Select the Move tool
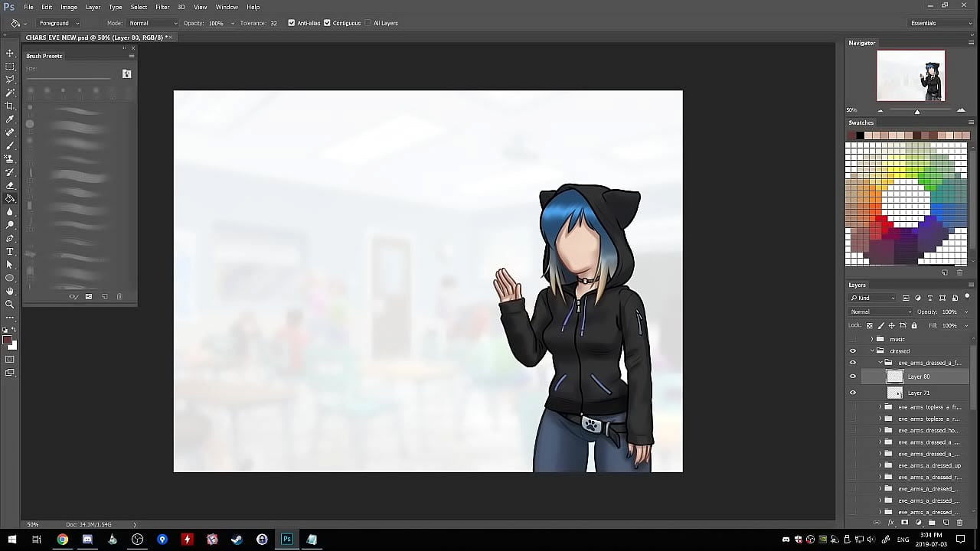This screenshot has height=551, width=980. pyautogui.click(x=10, y=53)
